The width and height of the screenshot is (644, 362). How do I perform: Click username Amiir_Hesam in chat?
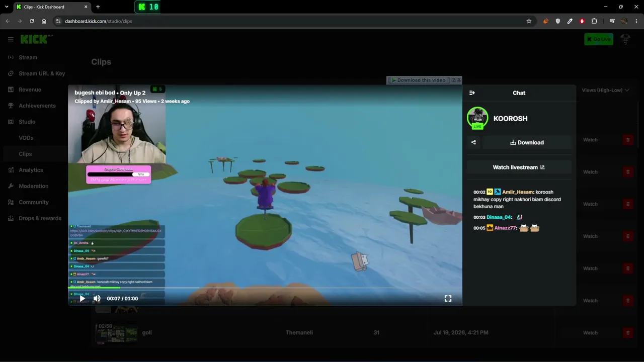[x=518, y=192]
